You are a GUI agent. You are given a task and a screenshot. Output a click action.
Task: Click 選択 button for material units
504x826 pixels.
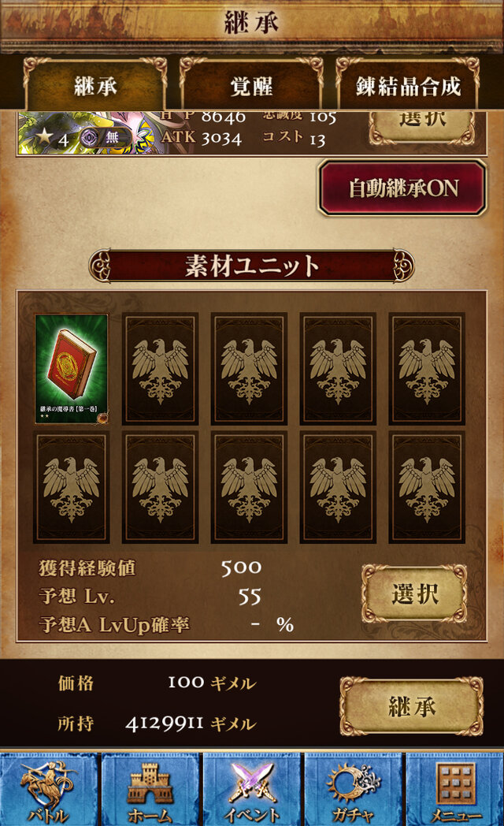pos(414,595)
